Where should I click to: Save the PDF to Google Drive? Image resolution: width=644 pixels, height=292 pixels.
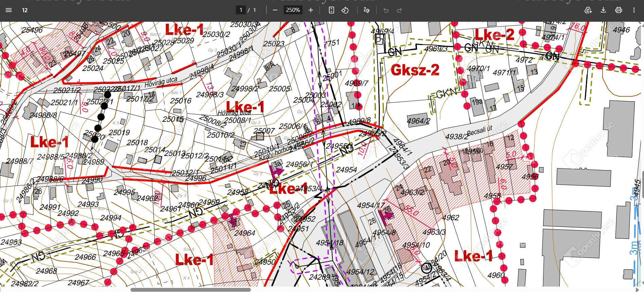click(588, 10)
